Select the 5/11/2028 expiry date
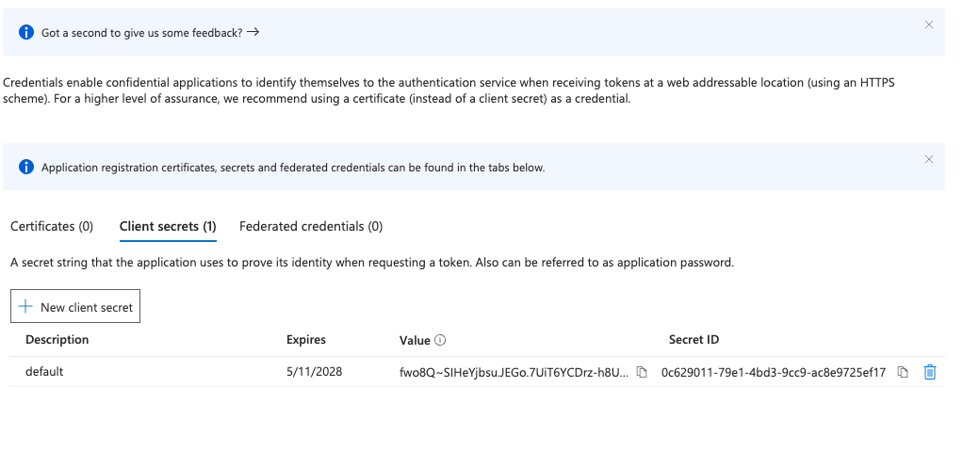The height and width of the screenshot is (452, 980). pyautogui.click(x=315, y=372)
